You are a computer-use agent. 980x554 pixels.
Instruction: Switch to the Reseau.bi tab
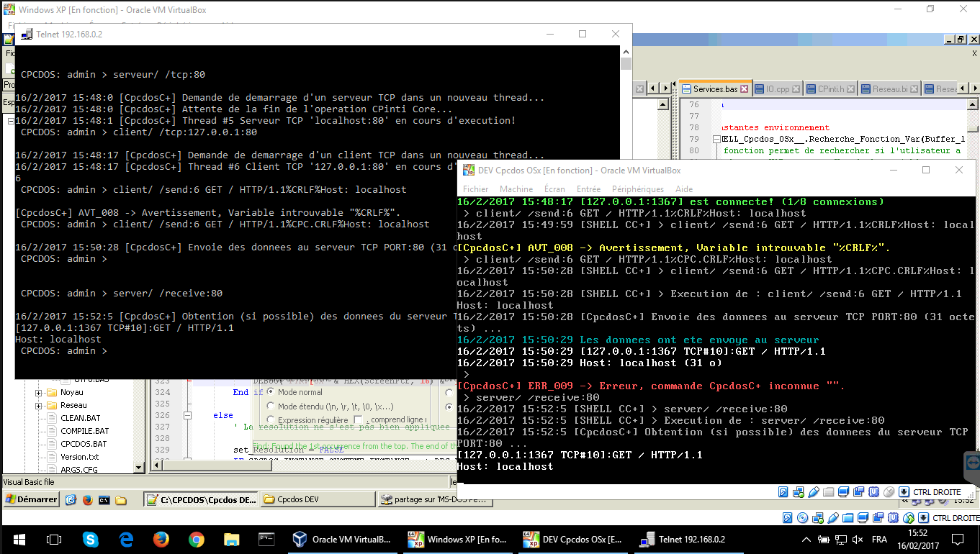pos(889,88)
